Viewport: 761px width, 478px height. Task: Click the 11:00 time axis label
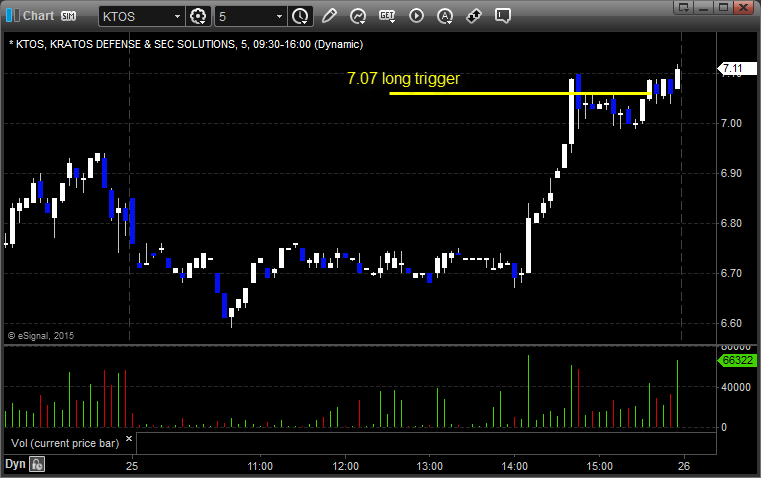click(x=260, y=466)
